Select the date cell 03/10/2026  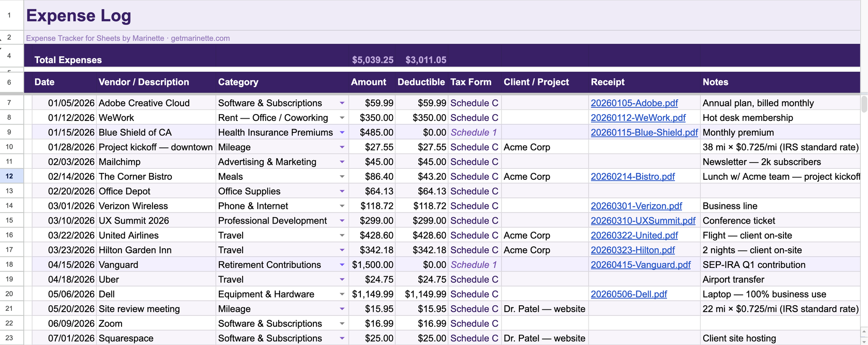(x=64, y=220)
